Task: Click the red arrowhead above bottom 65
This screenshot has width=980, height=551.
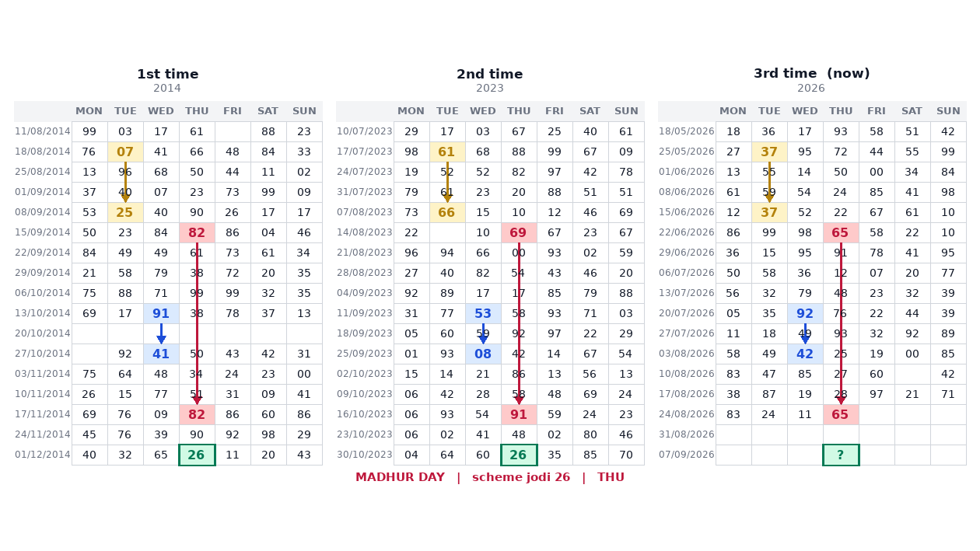Action: pos(841,400)
